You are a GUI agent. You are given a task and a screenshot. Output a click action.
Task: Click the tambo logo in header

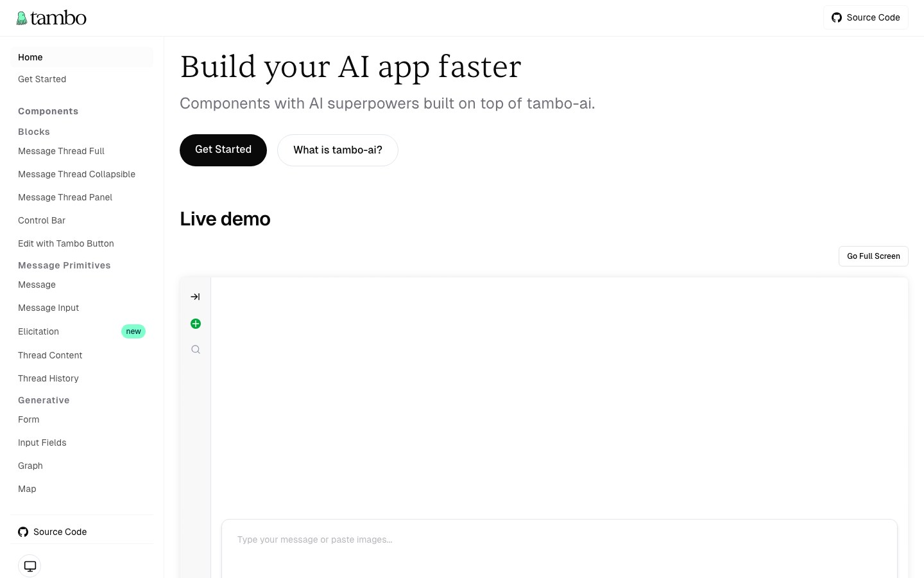click(x=51, y=18)
